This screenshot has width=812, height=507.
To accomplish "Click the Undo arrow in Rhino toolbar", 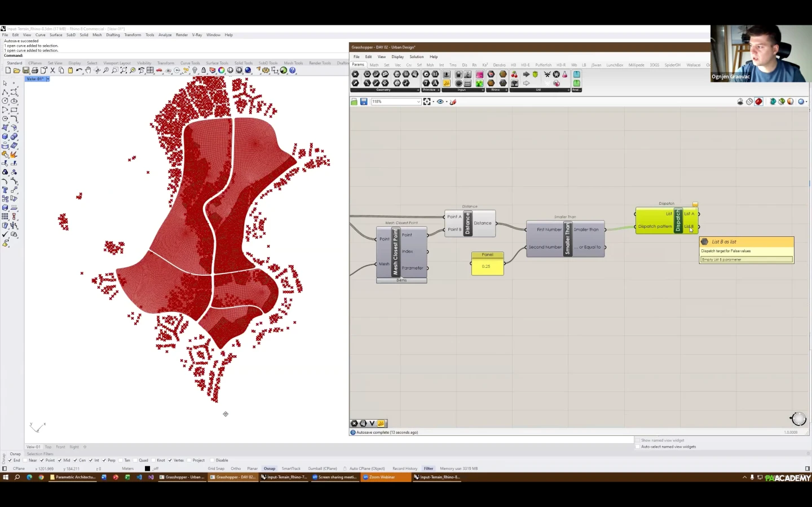I will click(x=79, y=70).
